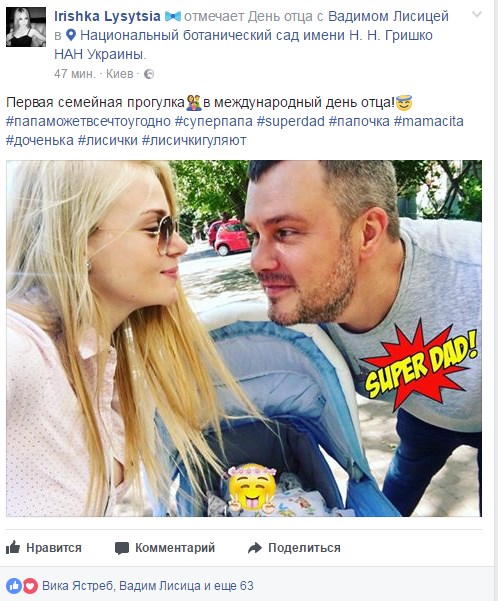Click the Киев location text
Viewport: 498px width, 601px height.
[x=120, y=74]
